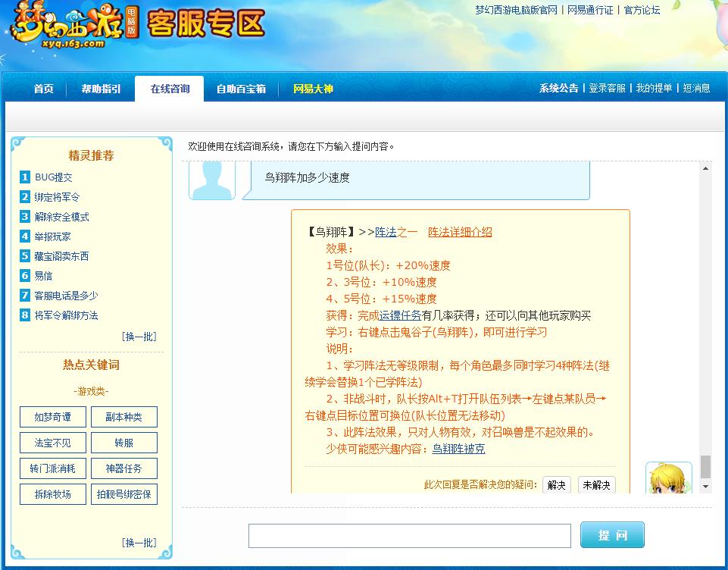Click the 解决 feedback button

tap(556, 484)
